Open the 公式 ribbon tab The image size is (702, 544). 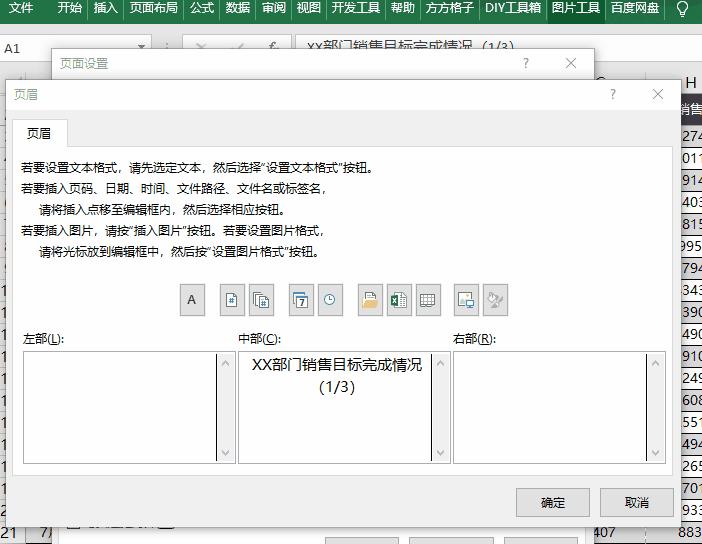point(202,8)
